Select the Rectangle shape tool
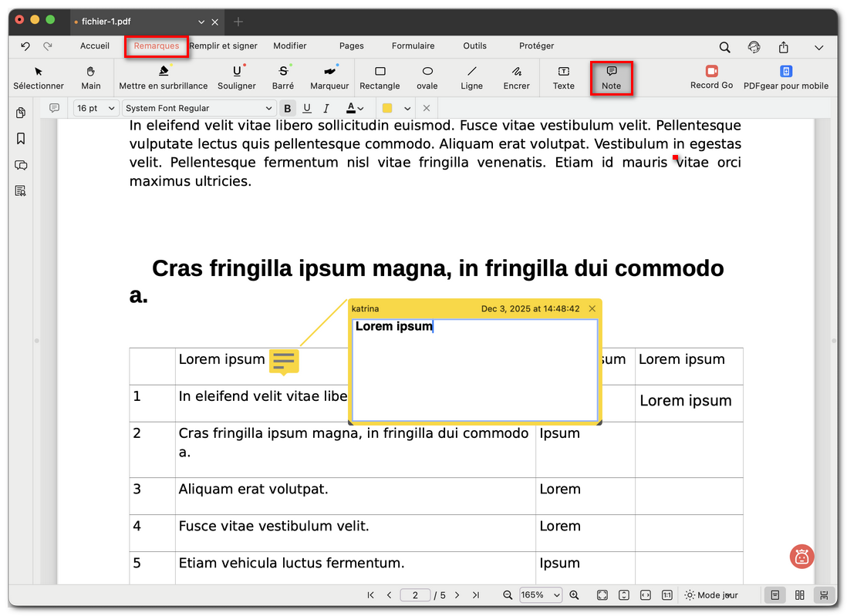Viewport: 847px width, 616px height. [x=380, y=77]
